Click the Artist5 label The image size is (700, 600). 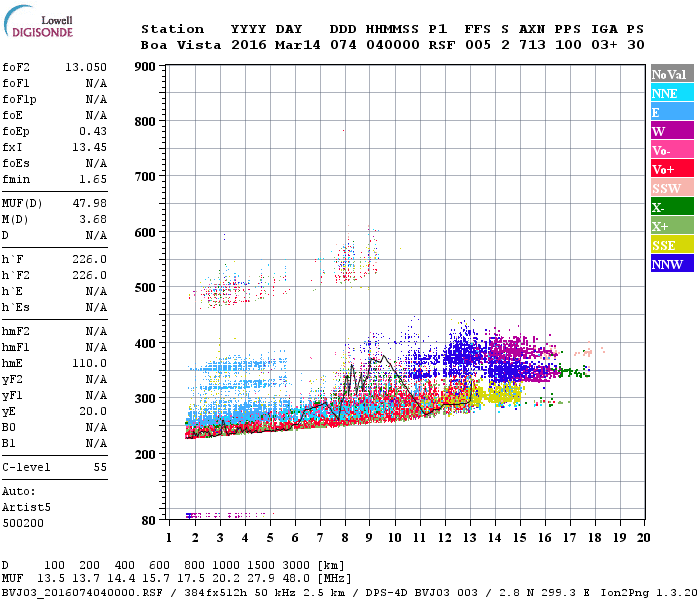pyautogui.click(x=26, y=508)
